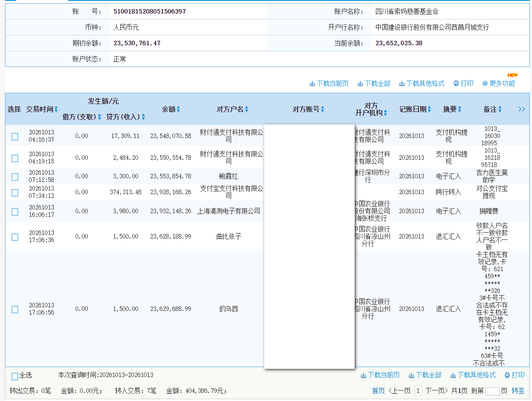
Task: Click the remark cell 捐赠费
Action: [489, 211]
